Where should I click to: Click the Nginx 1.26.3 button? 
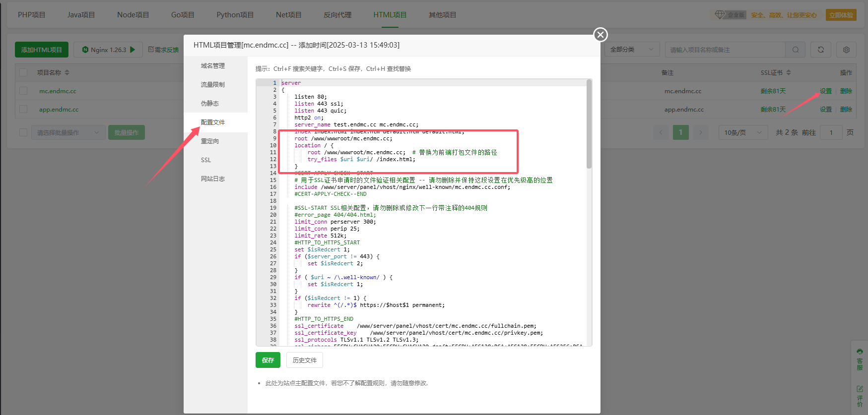pyautogui.click(x=108, y=50)
